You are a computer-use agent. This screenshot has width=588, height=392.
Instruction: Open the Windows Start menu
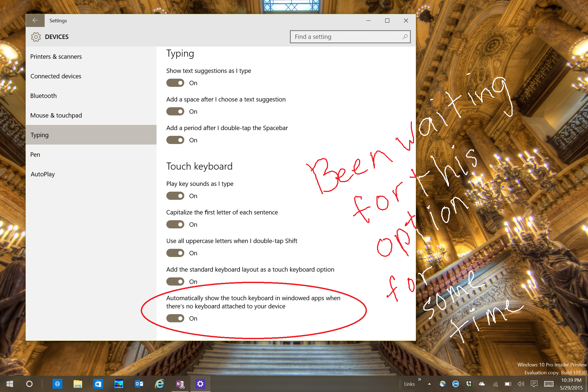coord(10,384)
